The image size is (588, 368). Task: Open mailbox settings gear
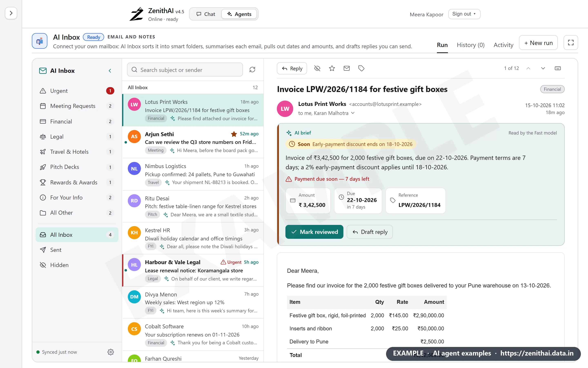[110, 352]
